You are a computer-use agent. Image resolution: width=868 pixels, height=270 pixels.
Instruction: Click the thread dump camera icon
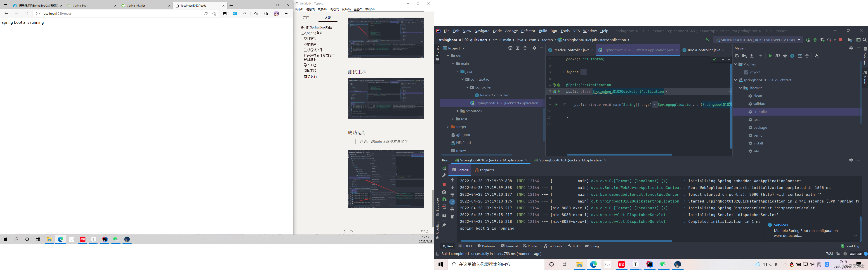click(444, 192)
